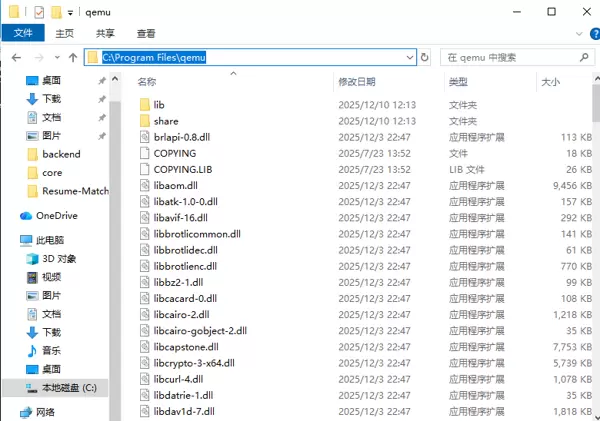Click the Properties icon in quick access toolbar
The image size is (600, 421).
[x=39, y=11]
